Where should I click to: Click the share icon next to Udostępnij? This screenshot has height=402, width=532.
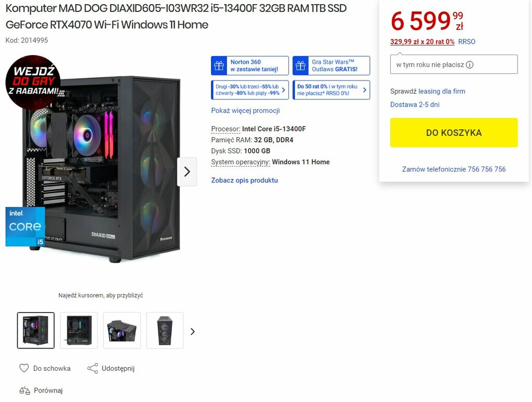92,368
